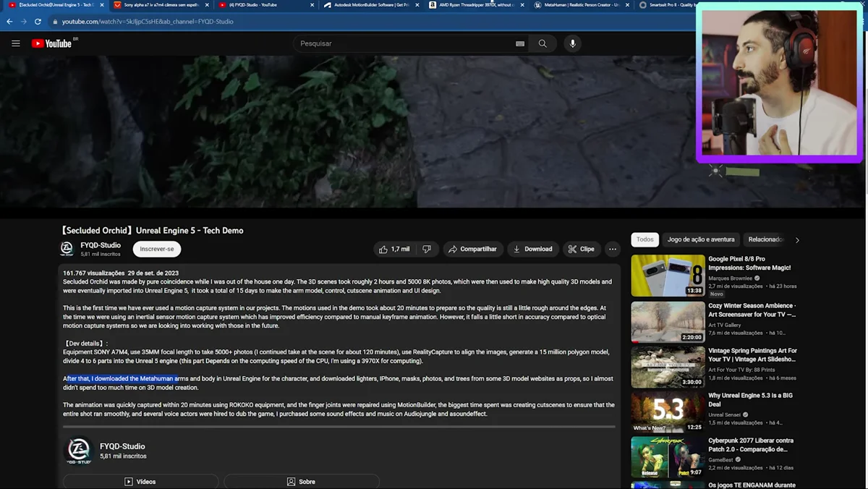Click the '5,81 mil inscritos' text under large logo

pyautogui.click(x=123, y=456)
